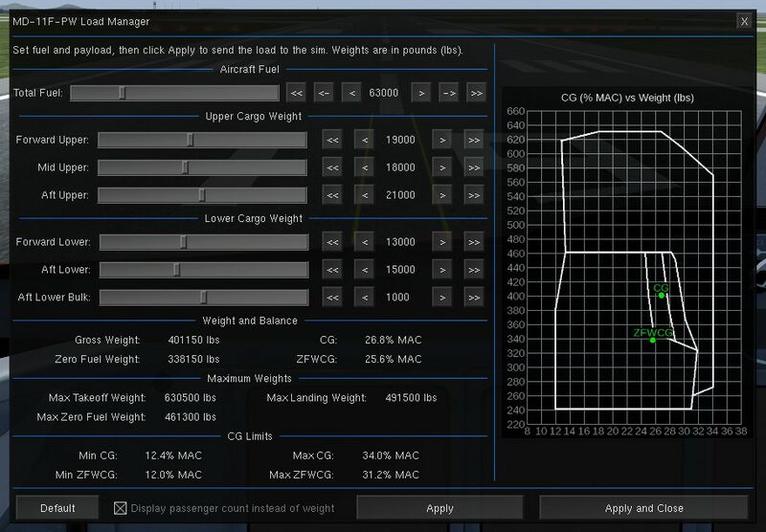
Task: Decrease Aft Lower cargo with '<'
Action: (x=365, y=270)
